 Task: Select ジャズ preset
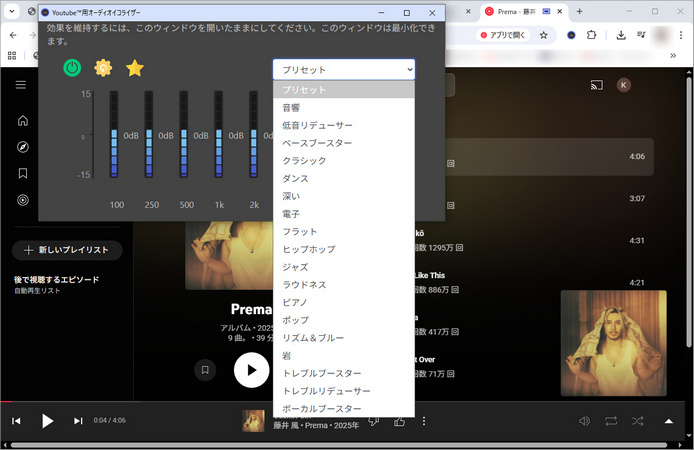pyautogui.click(x=344, y=267)
